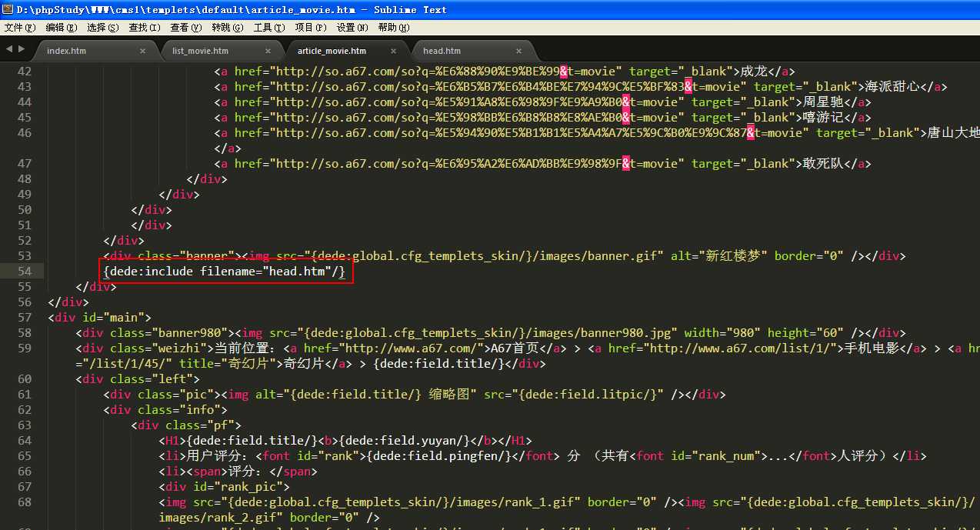Click line number 57 in the gutter
Viewport: 980px width, 530px height.
coord(24,318)
